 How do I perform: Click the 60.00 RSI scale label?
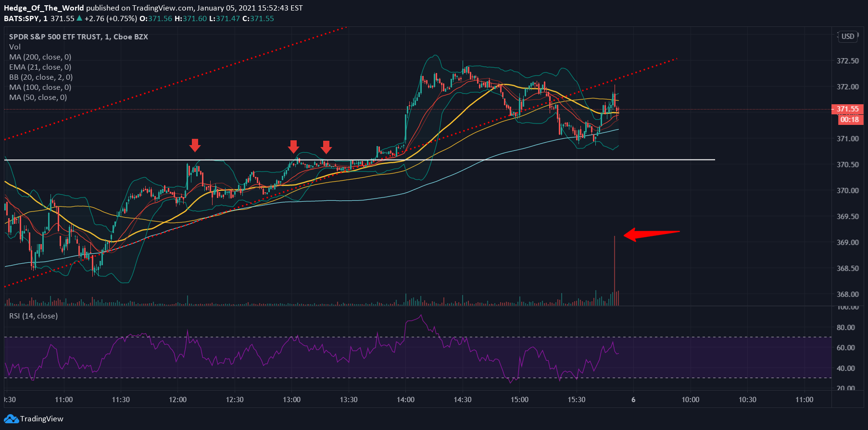coord(846,348)
